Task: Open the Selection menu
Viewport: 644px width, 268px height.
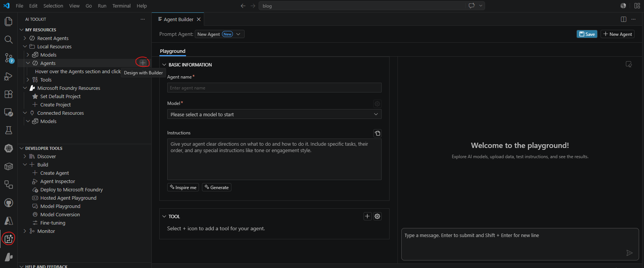Action: click(x=53, y=6)
